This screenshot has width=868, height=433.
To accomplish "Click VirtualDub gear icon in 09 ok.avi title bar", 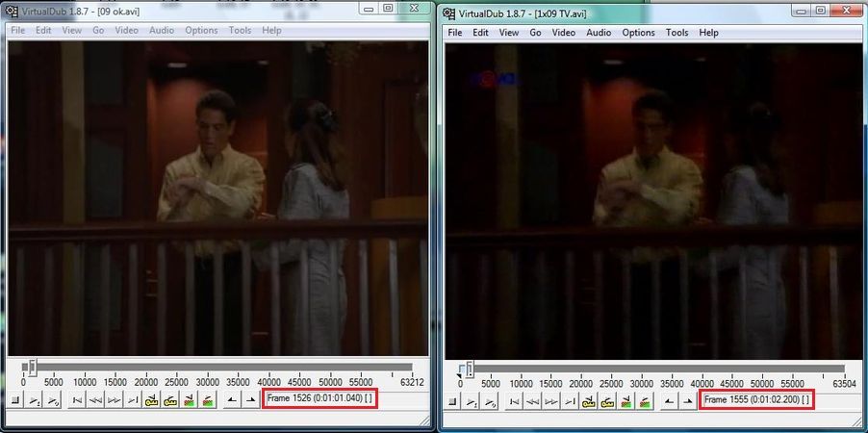I will coord(12,13).
